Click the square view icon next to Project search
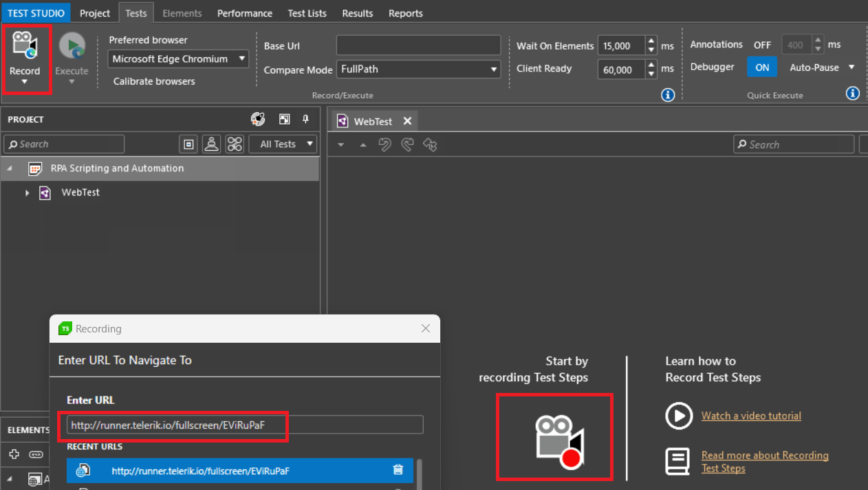Viewport: 868px width, 490px height. click(x=189, y=144)
